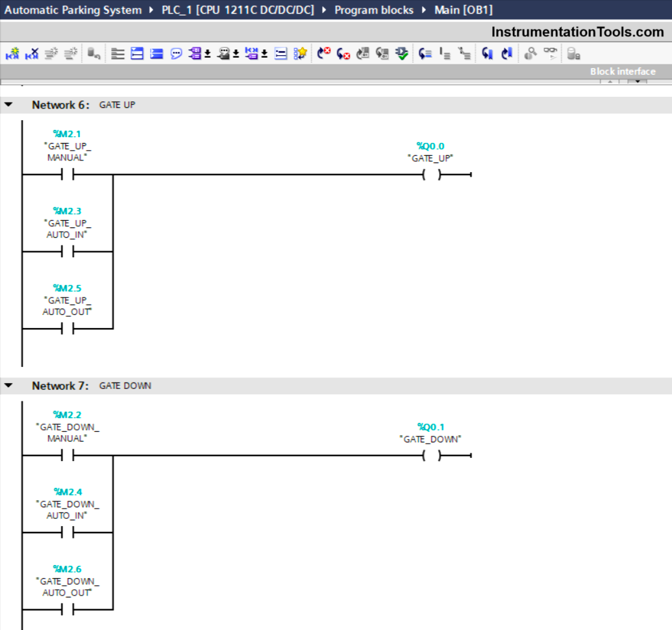This screenshot has height=630, width=672.
Task: Click the show favorites list icon
Action: (x=280, y=53)
